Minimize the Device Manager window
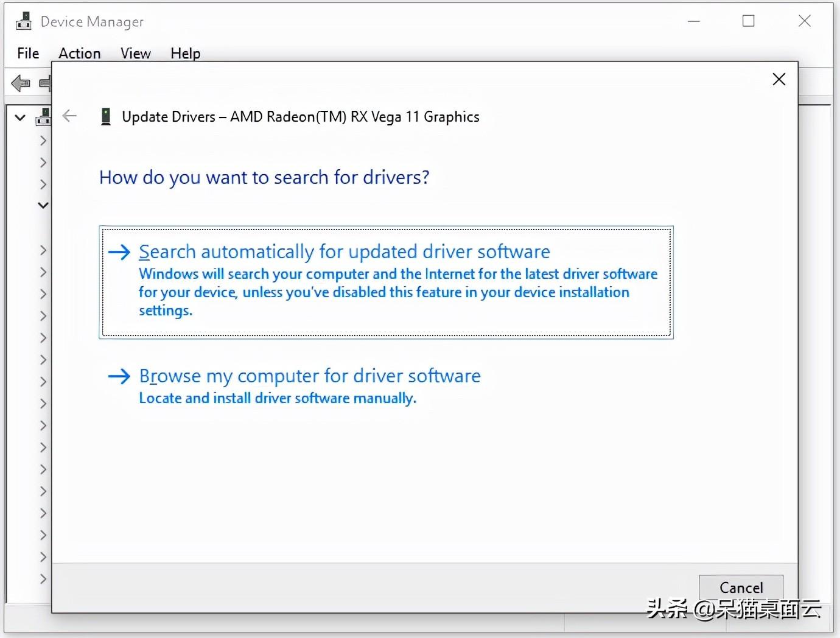The height and width of the screenshot is (638, 840). (694, 21)
